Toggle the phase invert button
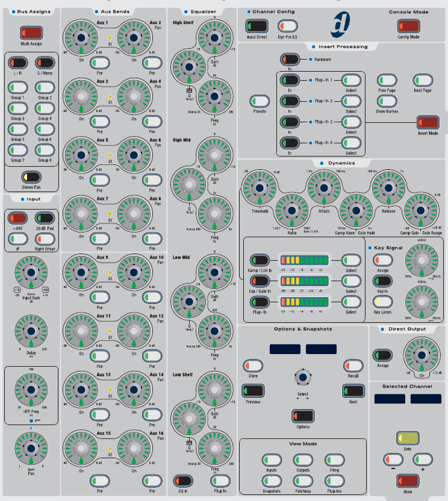448x501 pixels. [18, 238]
